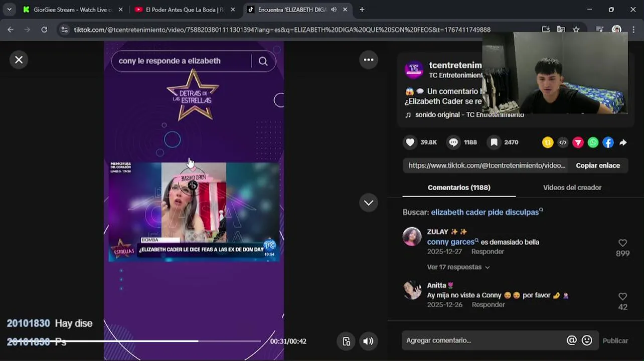Share video to Facebook
Screen dimensions: 644x361
tap(608, 142)
